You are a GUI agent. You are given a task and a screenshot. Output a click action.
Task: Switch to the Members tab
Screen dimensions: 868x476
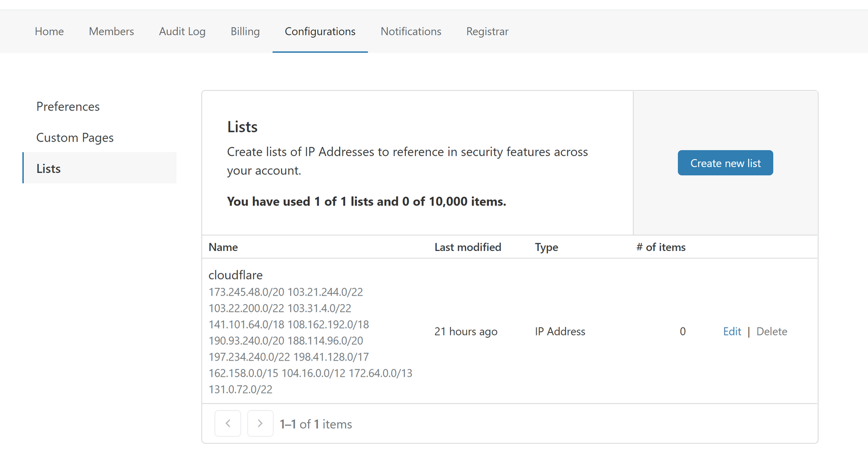(111, 31)
